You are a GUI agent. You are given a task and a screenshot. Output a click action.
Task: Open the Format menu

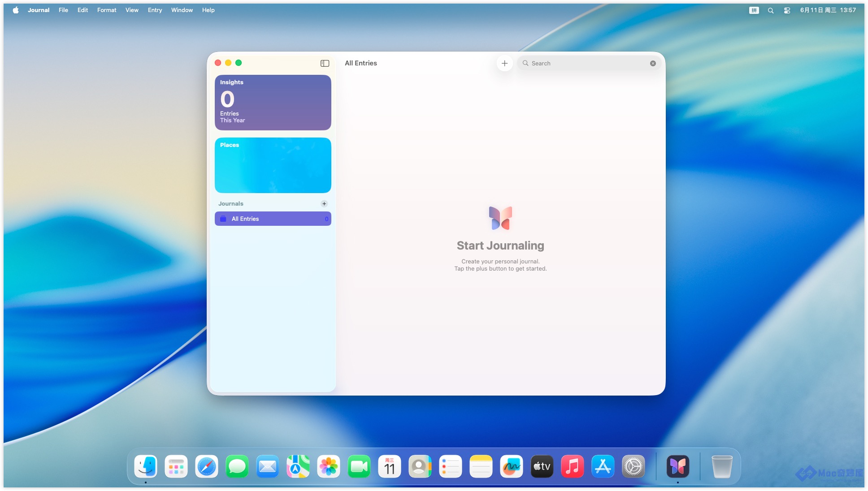[107, 10]
